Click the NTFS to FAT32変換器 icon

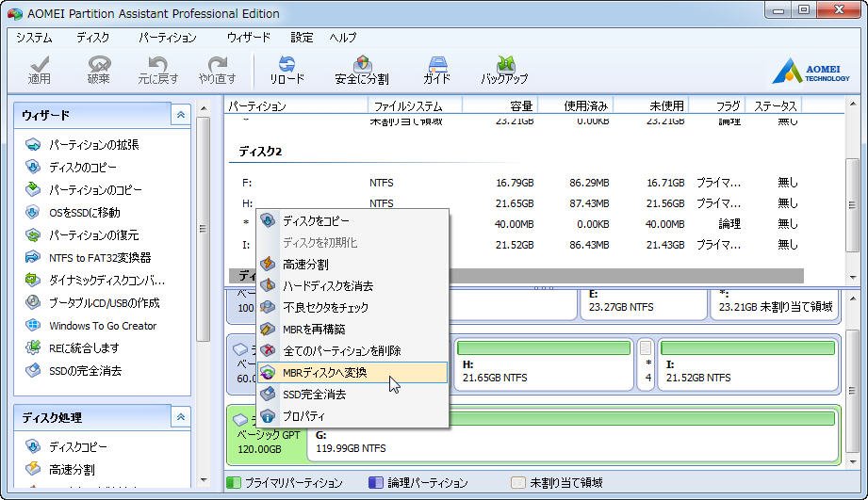click(33, 258)
